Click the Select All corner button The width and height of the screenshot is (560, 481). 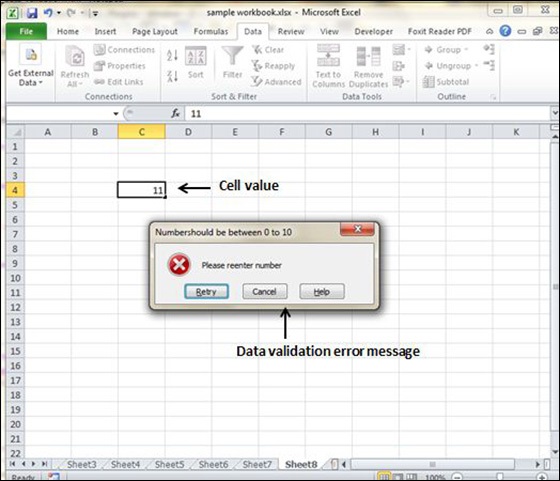tap(15, 132)
